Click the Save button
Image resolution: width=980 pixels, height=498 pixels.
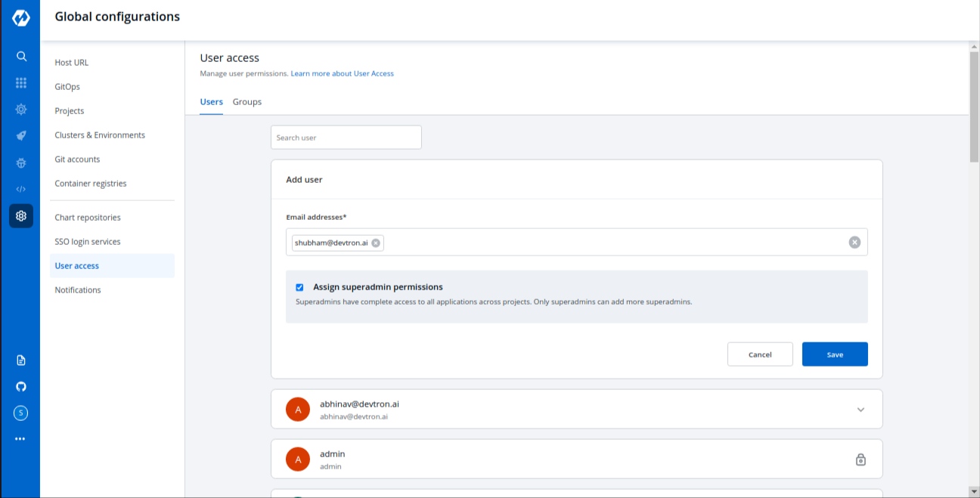(x=835, y=354)
